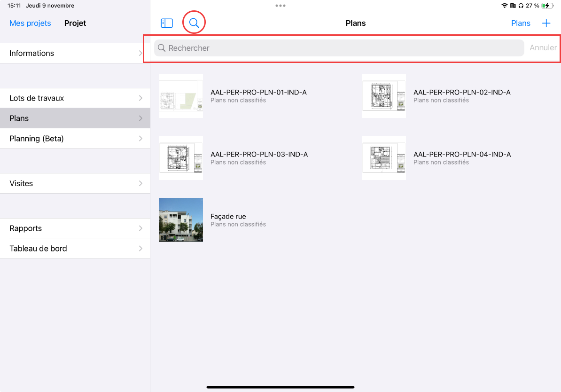Open the blue Plans button at top right
This screenshot has width=561, height=392.
pos(521,23)
